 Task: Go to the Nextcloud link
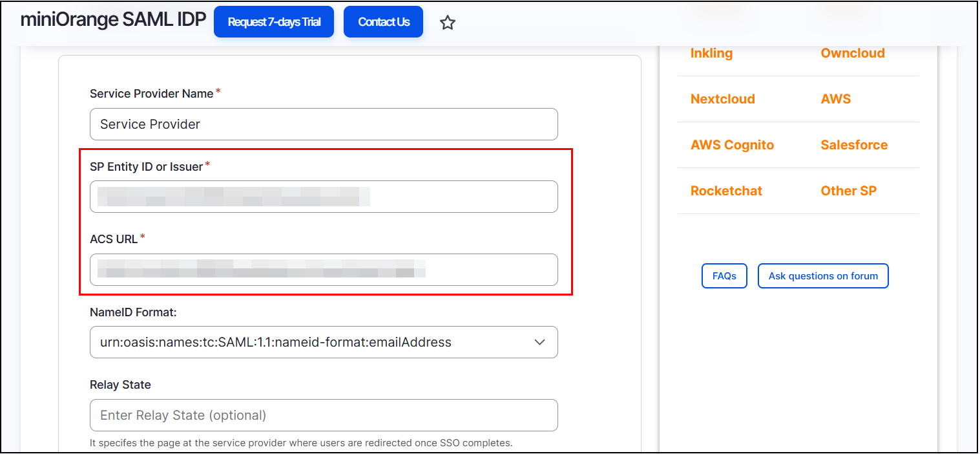(722, 100)
